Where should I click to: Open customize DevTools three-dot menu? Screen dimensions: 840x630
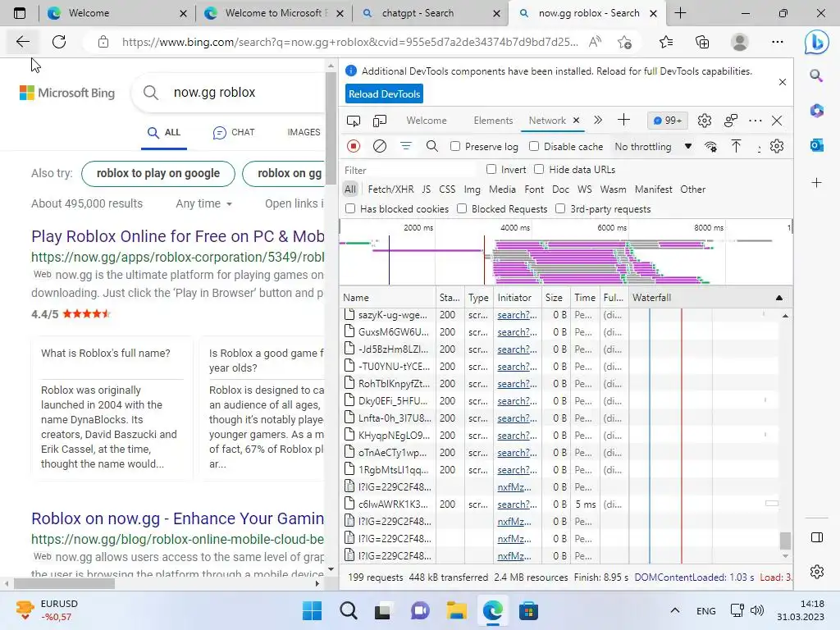756,121
